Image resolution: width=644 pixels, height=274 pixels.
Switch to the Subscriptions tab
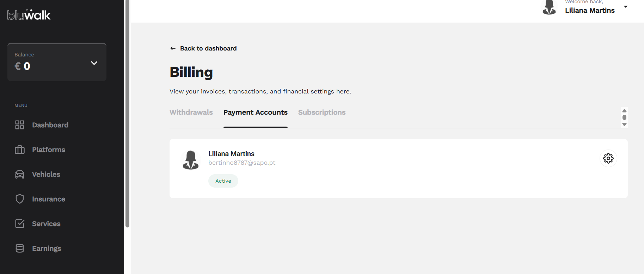click(x=321, y=112)
